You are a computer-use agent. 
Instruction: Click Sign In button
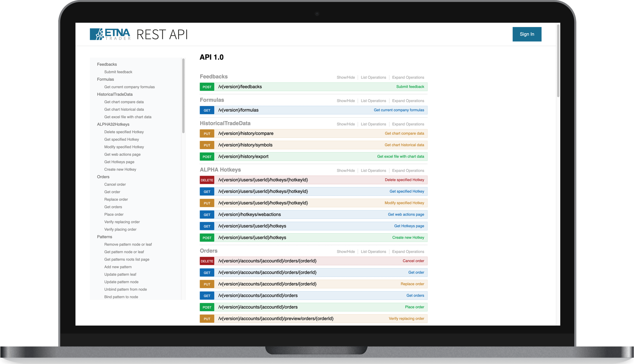(526, 34)
